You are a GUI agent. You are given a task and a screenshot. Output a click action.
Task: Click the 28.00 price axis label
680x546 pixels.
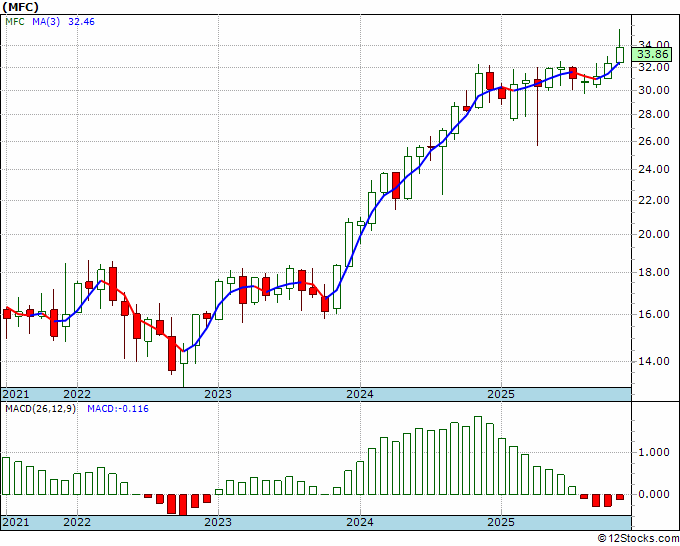click(x=653, y=114)
